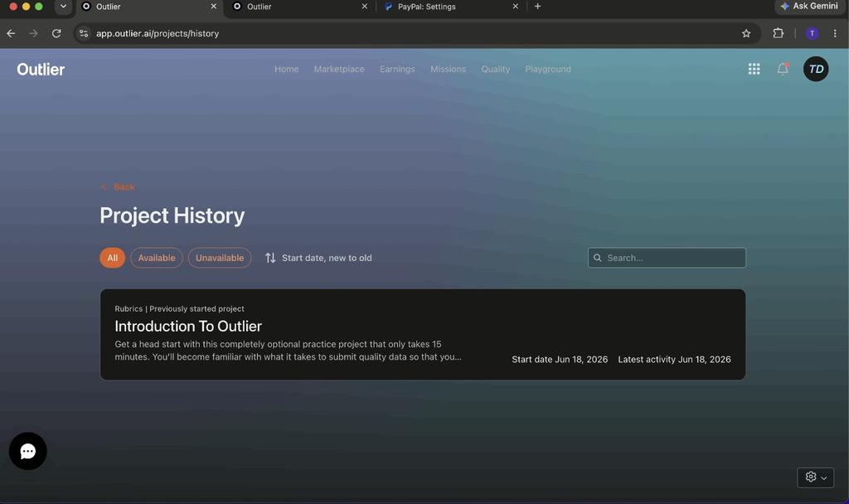Click 'Start date Jun 18, 2026' text
This screenshot has width=849, height=504.
coord(560,360)
